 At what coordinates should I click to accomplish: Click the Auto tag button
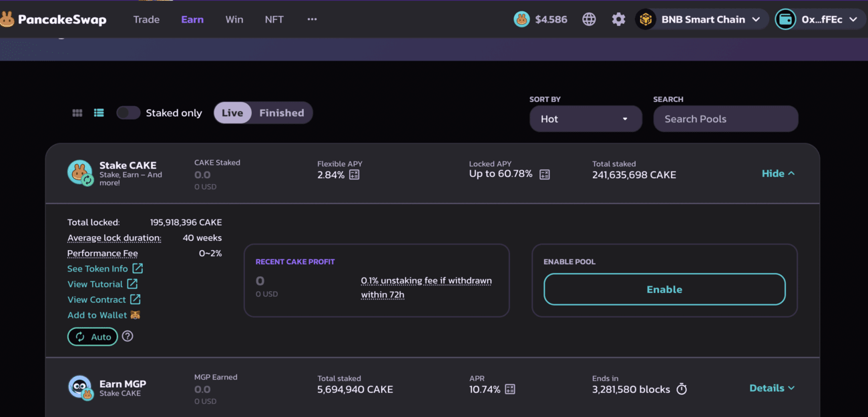pos(93,337)
